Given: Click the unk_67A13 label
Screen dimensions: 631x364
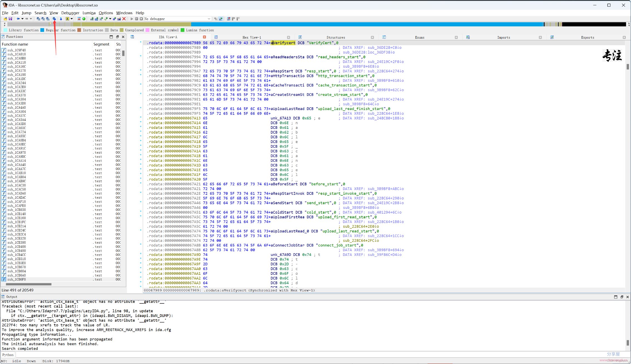Looking at the screenshot, I should click(281, 118).
